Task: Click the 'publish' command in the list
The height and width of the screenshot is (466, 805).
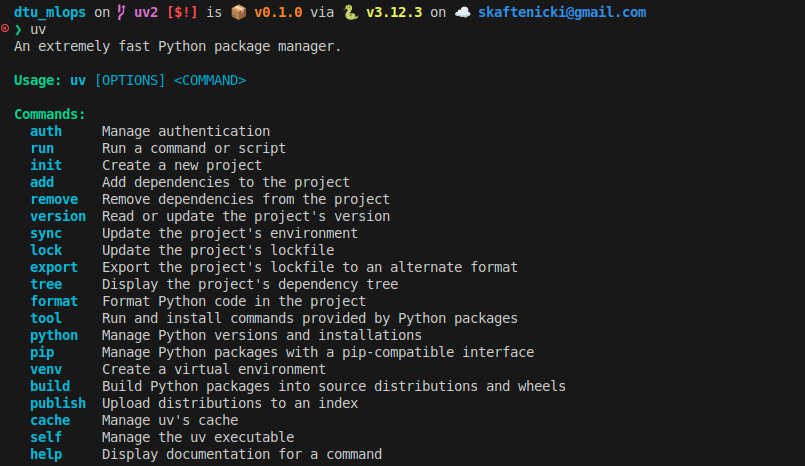Action: coord(58,403)
